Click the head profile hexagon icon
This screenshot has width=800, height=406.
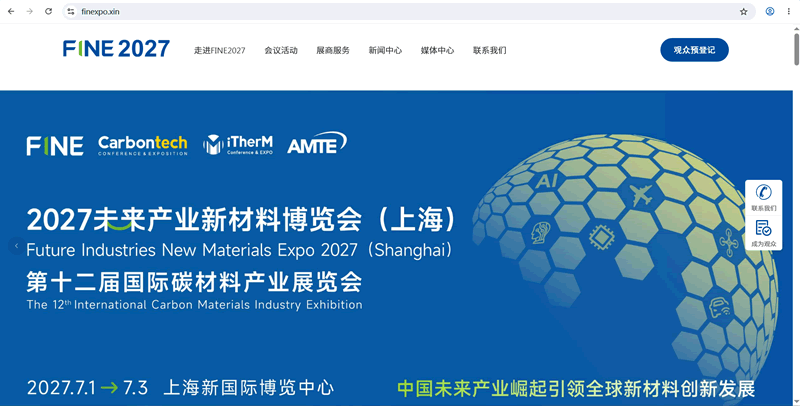tap(540, 233)
